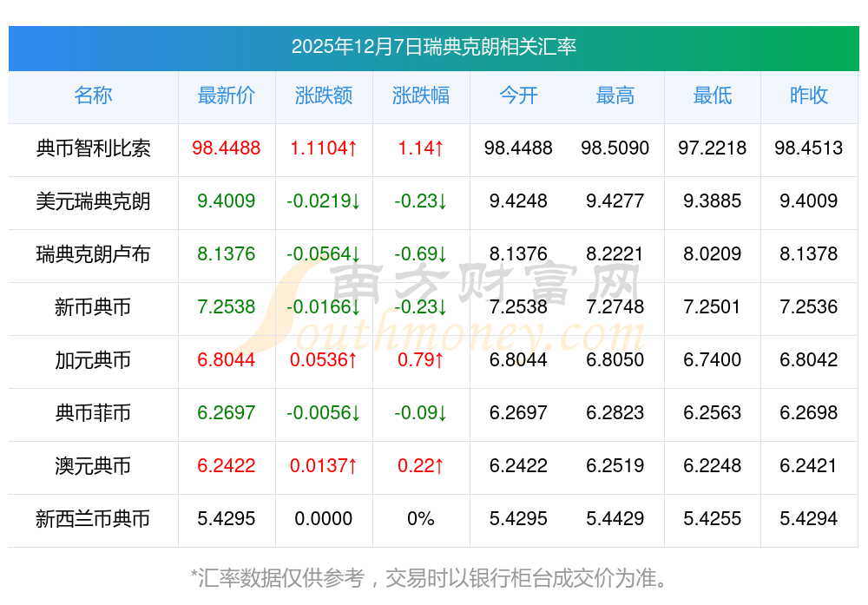Image resolution: width=868 pixels, height=605 pixels.
Task: Click the change amount -0.0166↓
Action: coord(323,307)
